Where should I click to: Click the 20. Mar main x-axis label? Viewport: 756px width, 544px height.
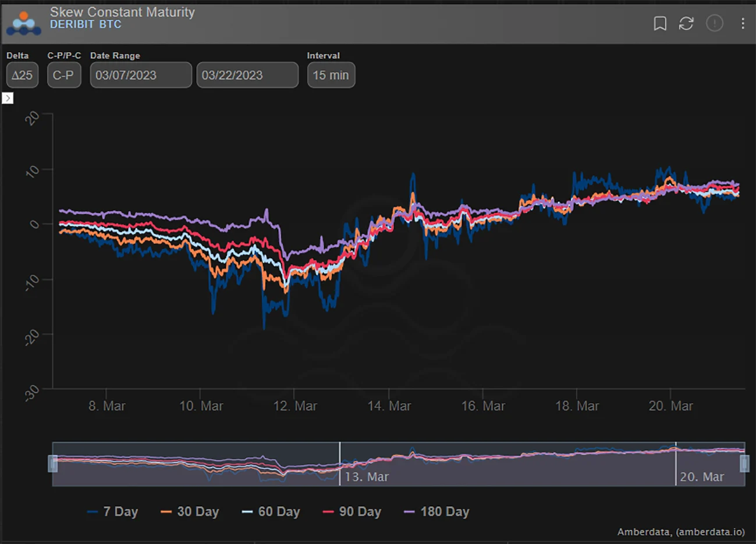click(x=671, y=406)
